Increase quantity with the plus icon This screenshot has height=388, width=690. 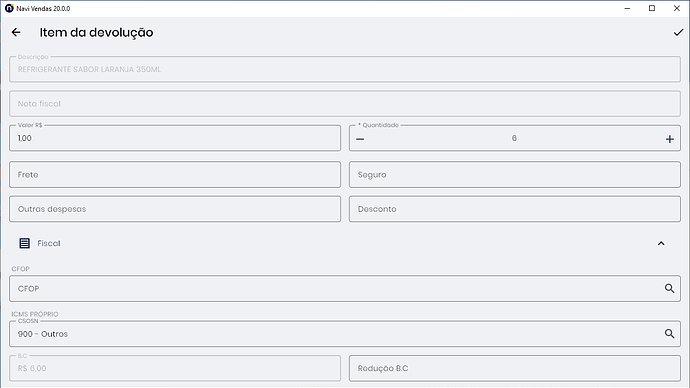tap(669, 139)
